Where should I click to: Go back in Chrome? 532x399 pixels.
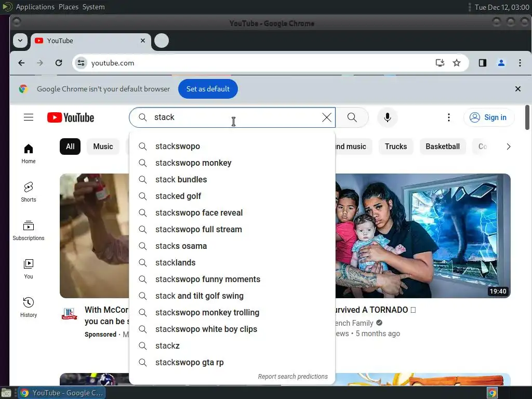(21, 63)
